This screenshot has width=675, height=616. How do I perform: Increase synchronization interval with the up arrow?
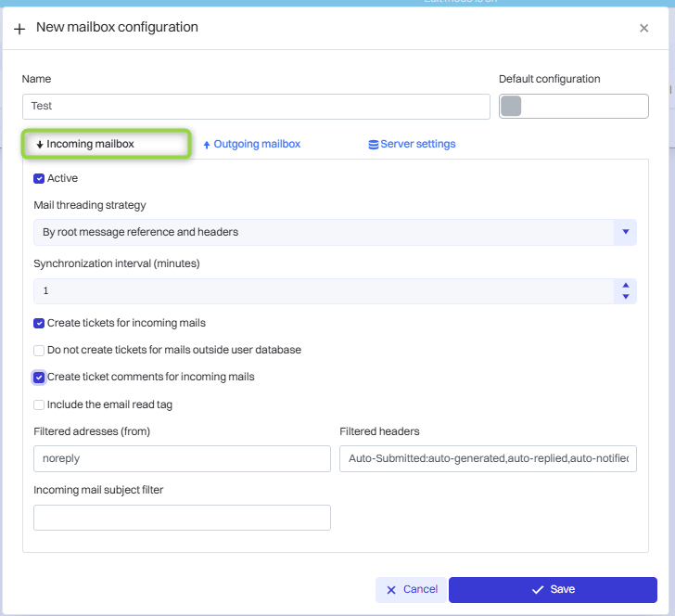pyautogui.click(x=626, y=286)
